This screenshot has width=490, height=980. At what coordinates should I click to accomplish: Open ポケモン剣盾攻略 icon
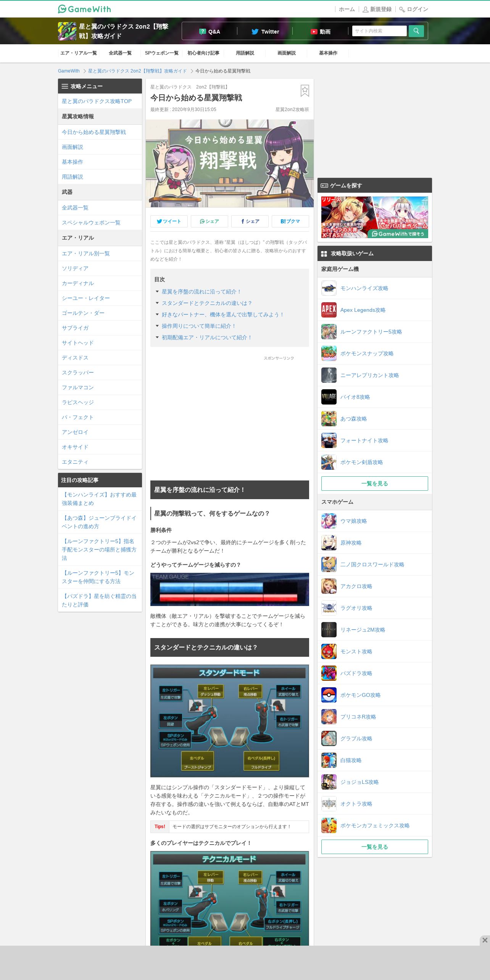coord(329,462)
